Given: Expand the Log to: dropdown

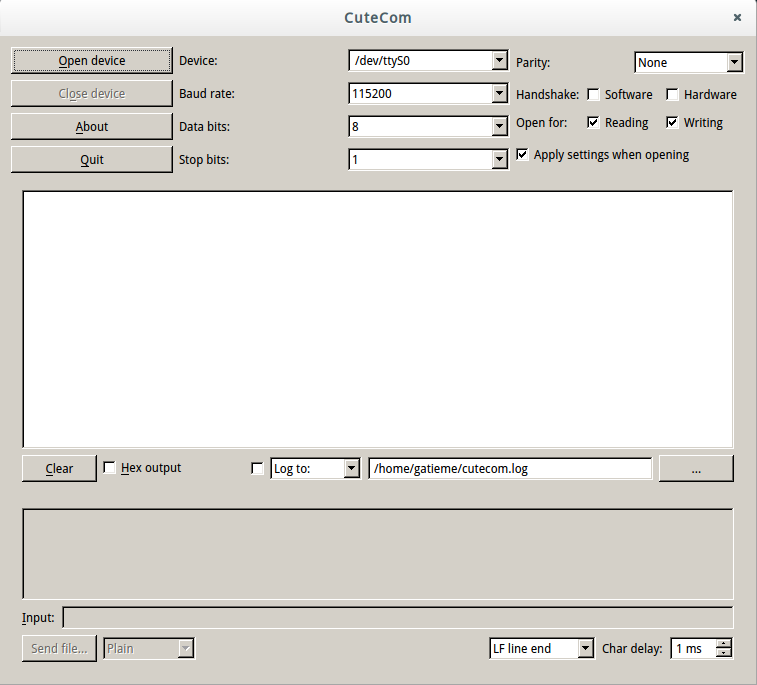Looking at the screenshot, I should pyautogui.click(x=351, y=468).
